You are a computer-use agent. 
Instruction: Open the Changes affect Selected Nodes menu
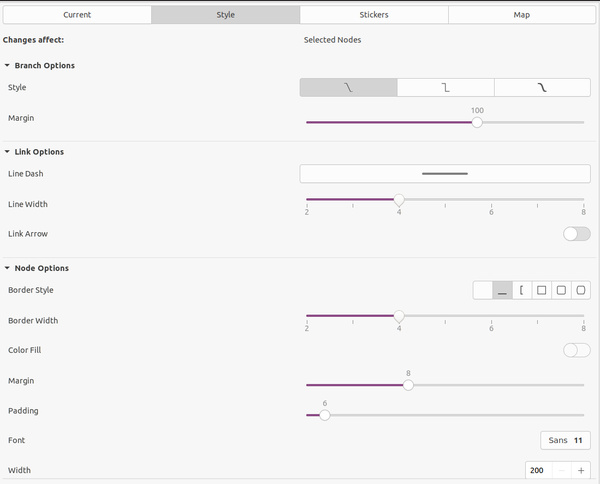point(332,40)
